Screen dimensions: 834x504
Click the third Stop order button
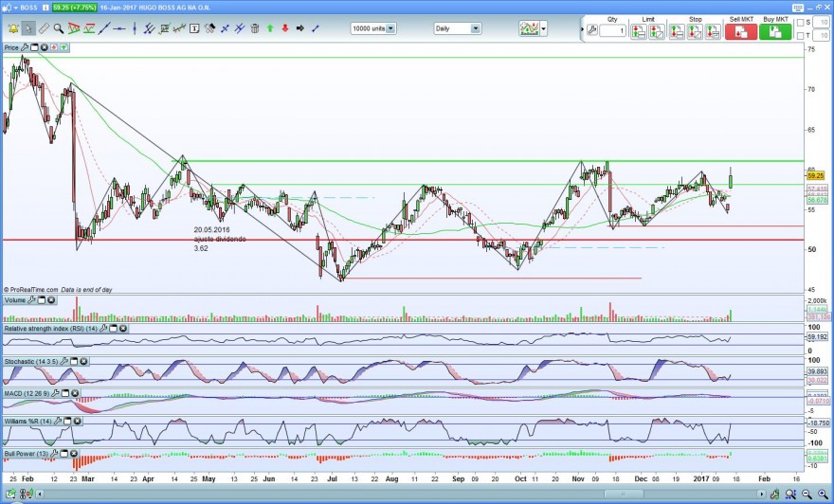point(713,32)
